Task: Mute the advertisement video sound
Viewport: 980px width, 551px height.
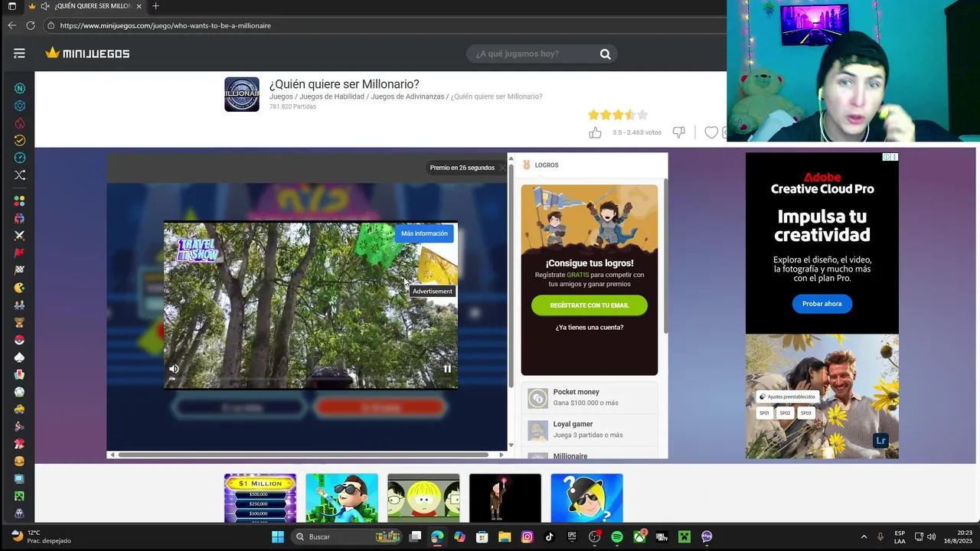Action: click(x=174, y=369)
